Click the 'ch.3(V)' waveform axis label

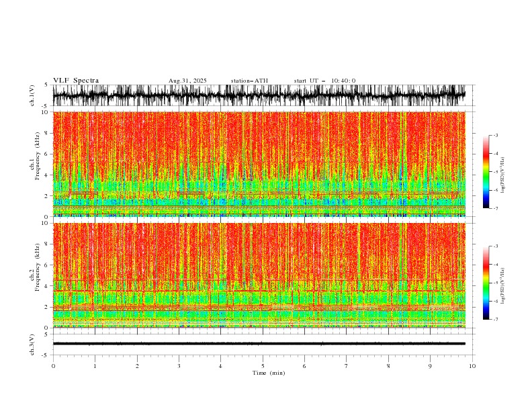pyautogui.click(x=32, y=345)
